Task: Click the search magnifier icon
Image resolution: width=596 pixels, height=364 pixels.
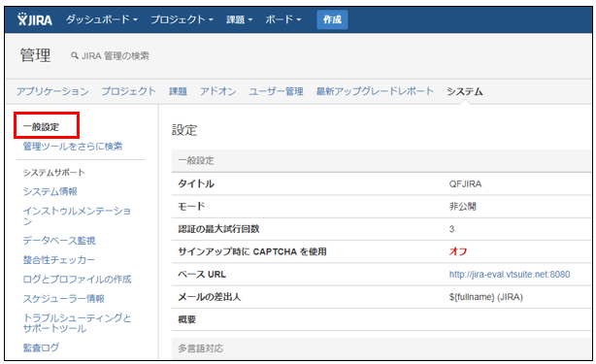Action: [x=74, y=56]
